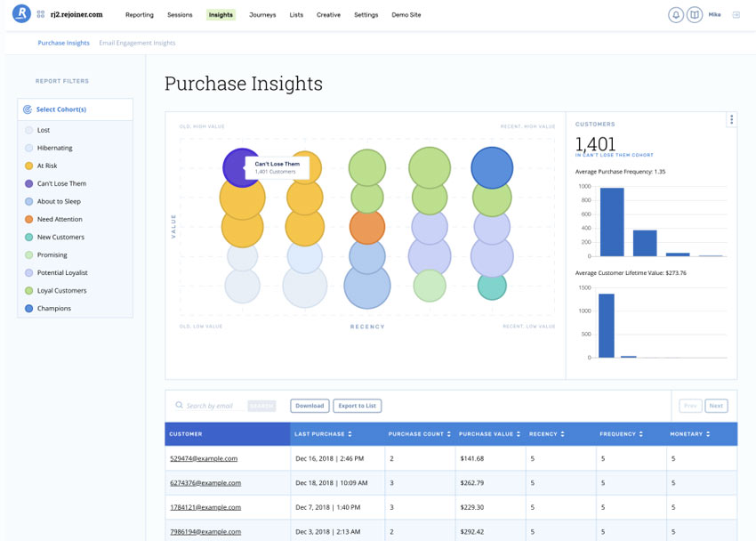Open customer 529474@example.com link

(204, 459)
